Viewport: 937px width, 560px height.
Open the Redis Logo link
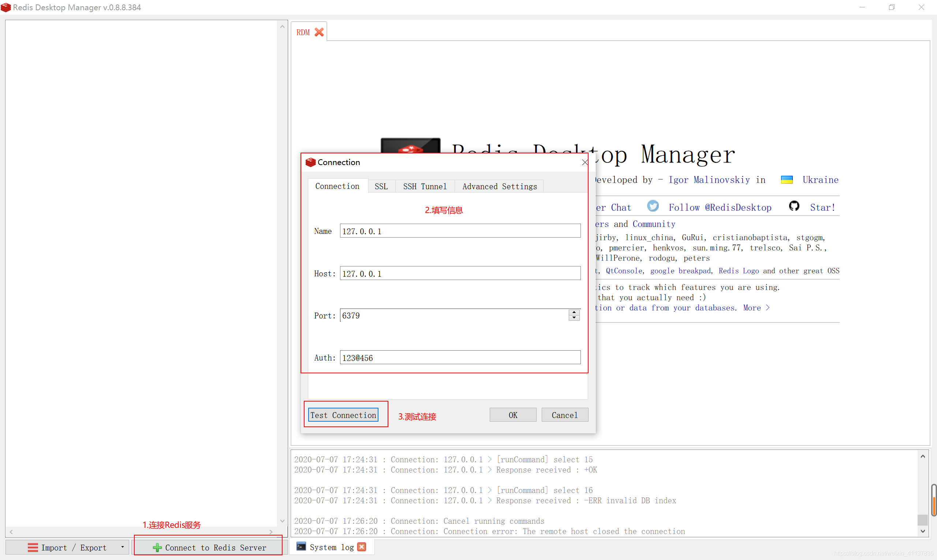[x=739, y=270]
